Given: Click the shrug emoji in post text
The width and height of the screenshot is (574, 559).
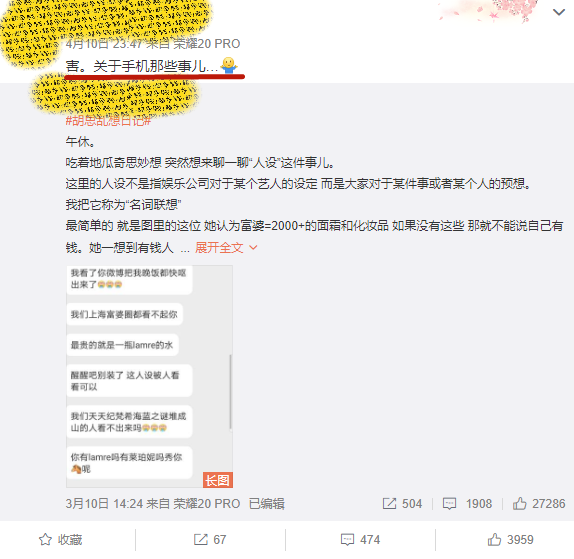Looking at the screenshot, I should pyautogui.click(x=229, y=66).
